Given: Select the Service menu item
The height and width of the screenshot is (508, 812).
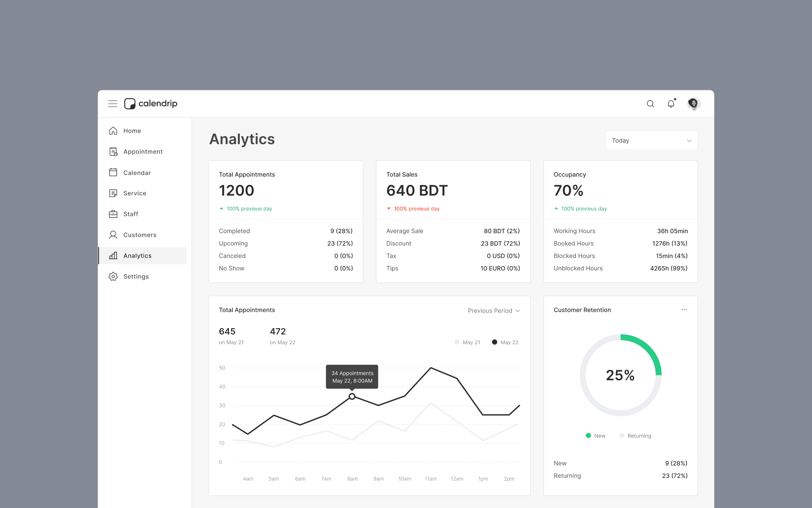Looking at the screenshot, I should pyautogui.click(x=135, y=193).
